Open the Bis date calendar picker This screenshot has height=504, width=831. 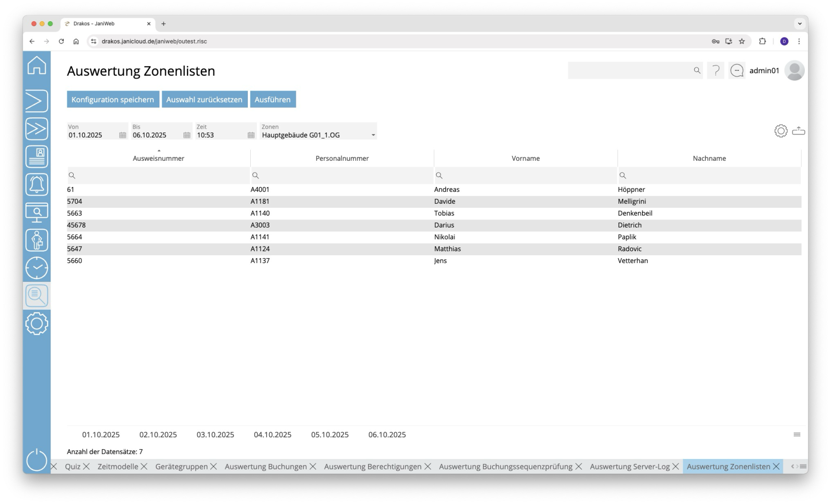186,136
